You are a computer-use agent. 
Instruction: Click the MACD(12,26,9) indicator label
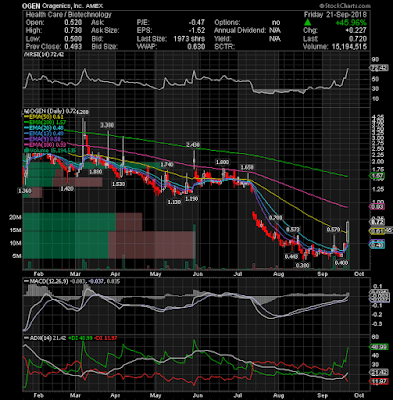point(47,282)
